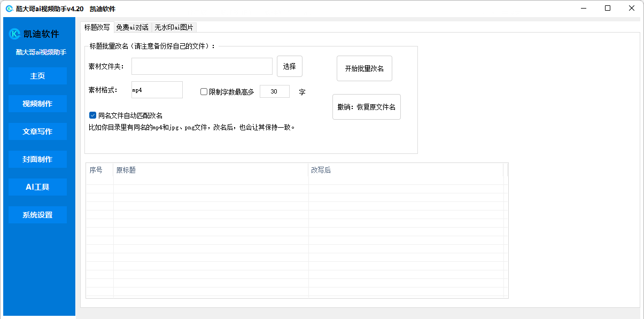The width and height of the screenshot is (644, 319).
Task: Select 封面制作 in the sidebar
Action: click(x=37, y=159)
